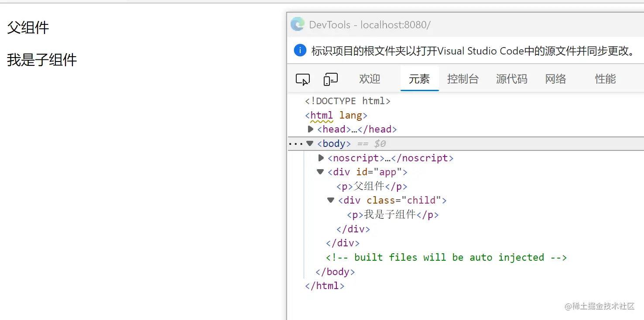Select the 元素 tab
This screenshot has height=320, width=644.
tap(419, 79)
